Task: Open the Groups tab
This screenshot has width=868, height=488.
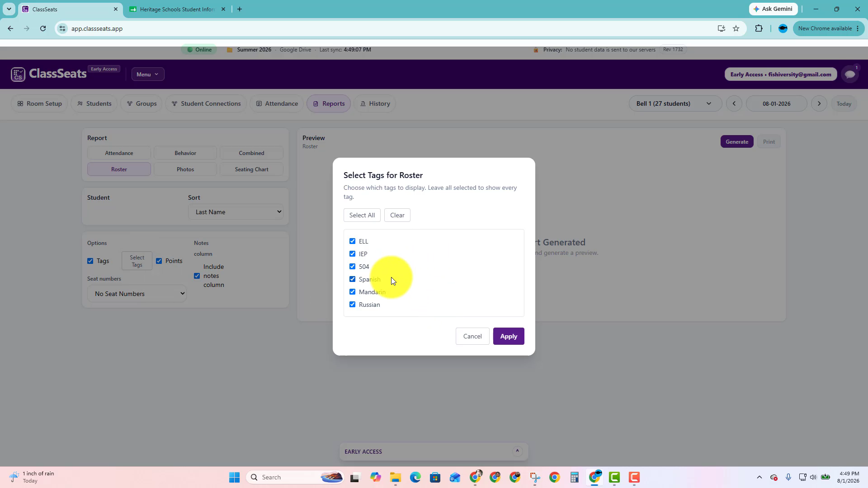Action: point(142,103)
